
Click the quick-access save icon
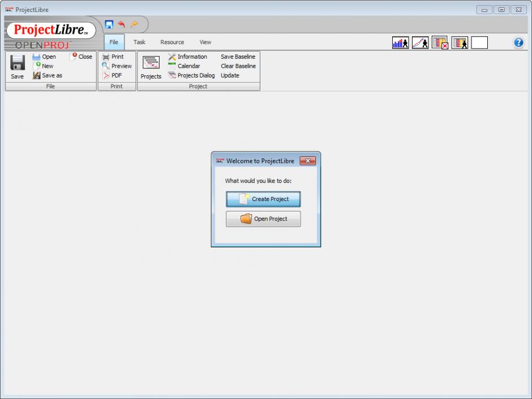109,24
